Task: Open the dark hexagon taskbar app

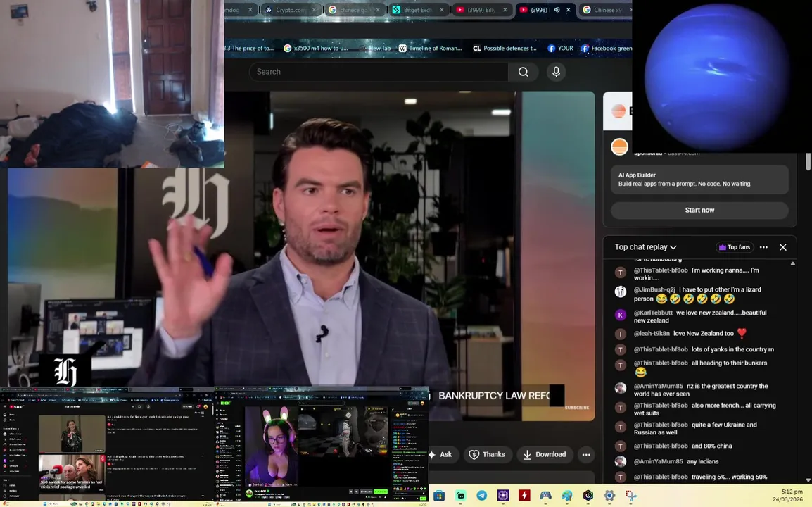Action: (588, 496)
